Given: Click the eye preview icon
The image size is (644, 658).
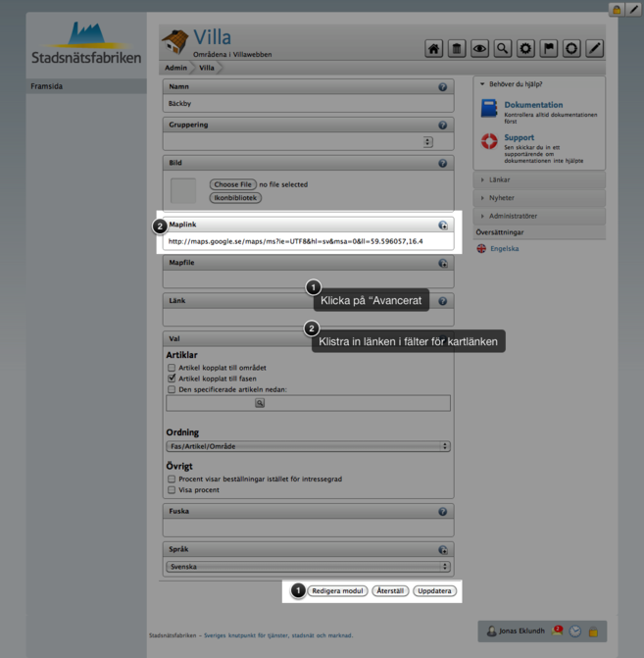Looking at the screenshot, I should (479, 48).
